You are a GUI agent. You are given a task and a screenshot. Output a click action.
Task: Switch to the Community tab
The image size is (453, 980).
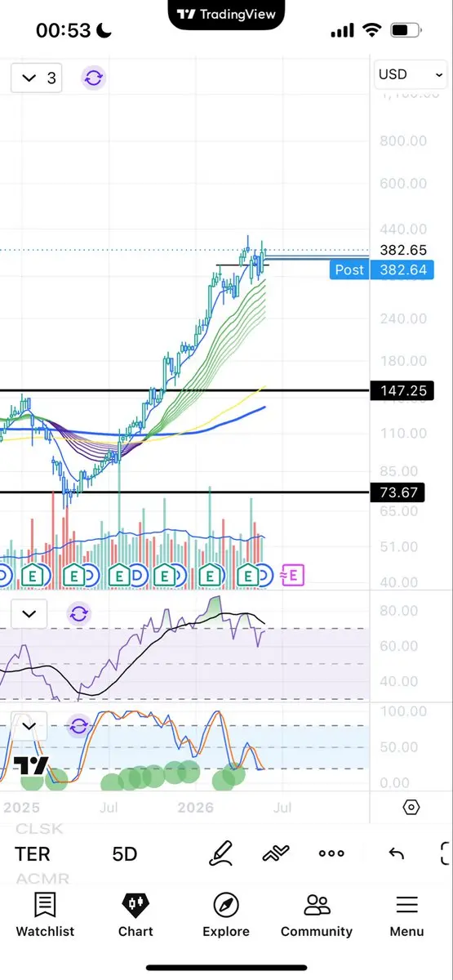[317, 915]
